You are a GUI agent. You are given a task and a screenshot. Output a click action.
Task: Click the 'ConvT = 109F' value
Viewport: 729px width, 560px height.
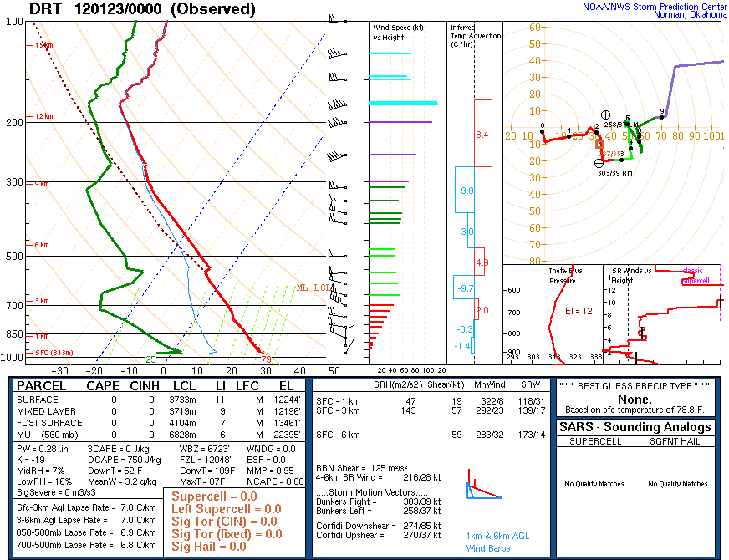coord(207,471)
